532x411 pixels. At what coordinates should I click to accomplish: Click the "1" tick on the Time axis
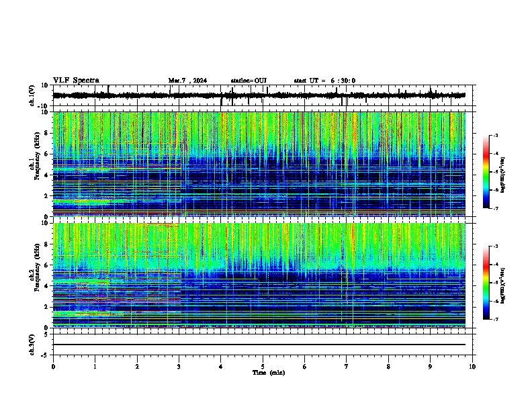[x=95, y=367]
